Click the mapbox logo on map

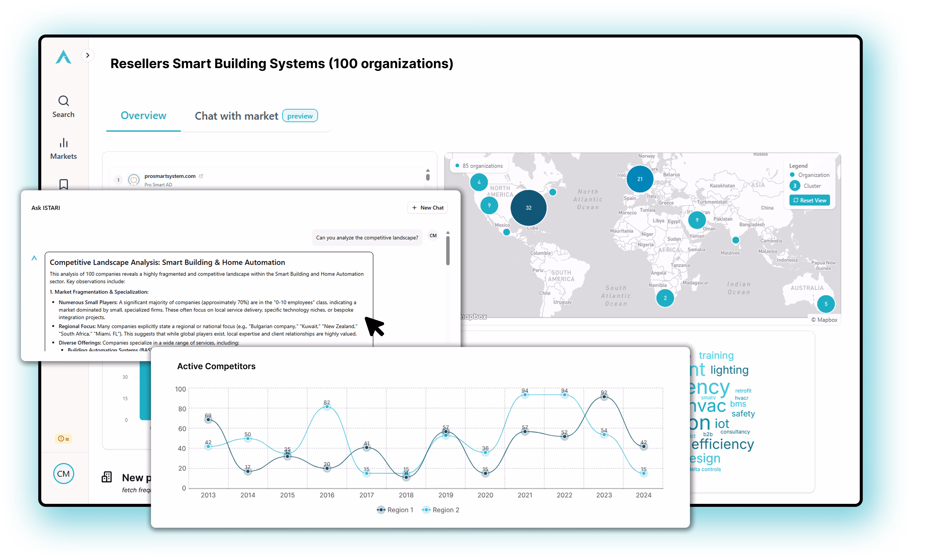tap(474, 317)
